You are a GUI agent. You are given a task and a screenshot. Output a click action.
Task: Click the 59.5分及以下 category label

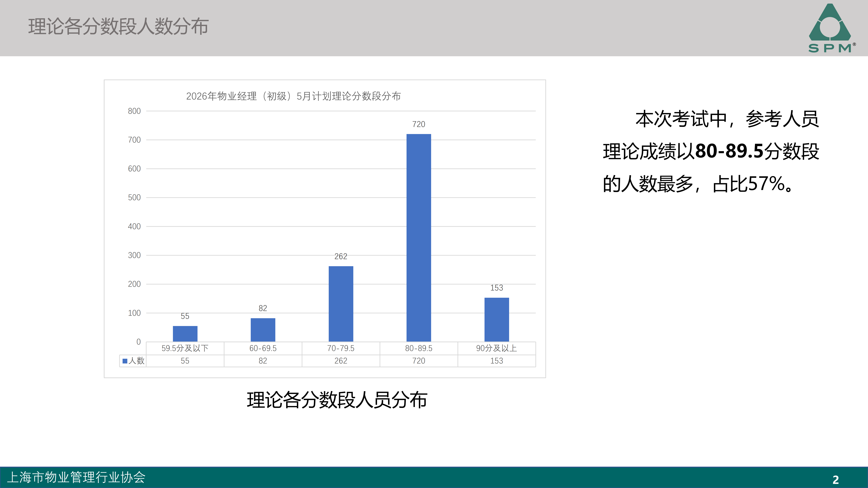point(185,348)
